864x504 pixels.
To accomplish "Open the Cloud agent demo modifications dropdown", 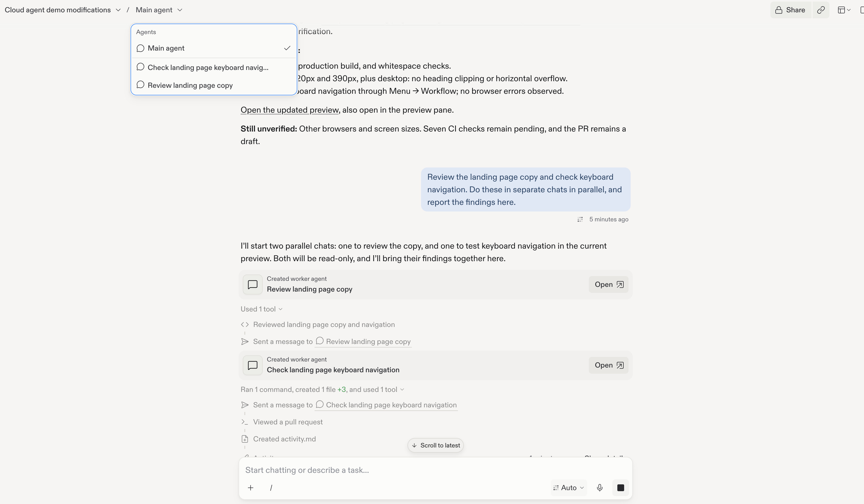I will coord(62,10).
